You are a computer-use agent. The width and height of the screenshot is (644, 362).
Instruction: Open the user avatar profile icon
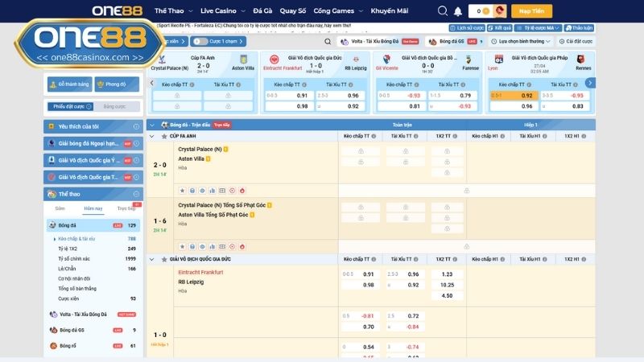[500, 10]
